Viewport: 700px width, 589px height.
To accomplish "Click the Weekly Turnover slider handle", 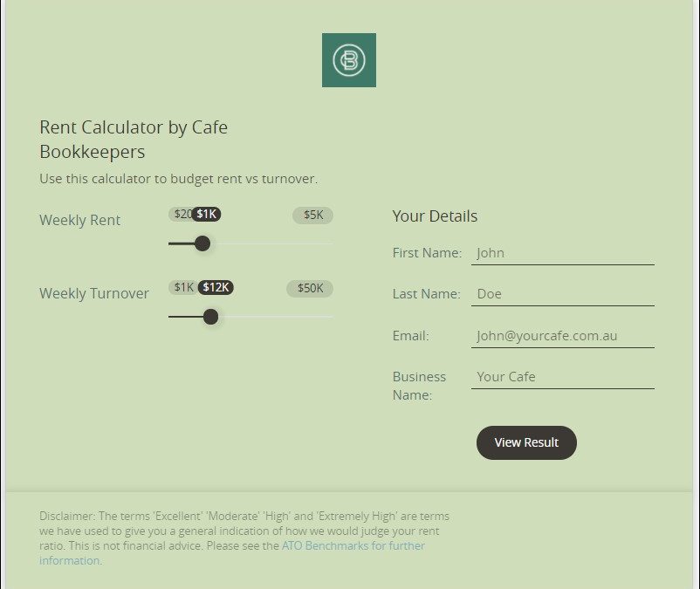I will (x=210, y=317).
